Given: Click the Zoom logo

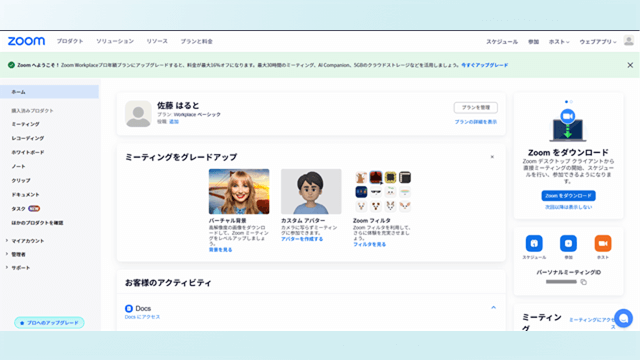Looking at the screenshot, I should (26, 41).
